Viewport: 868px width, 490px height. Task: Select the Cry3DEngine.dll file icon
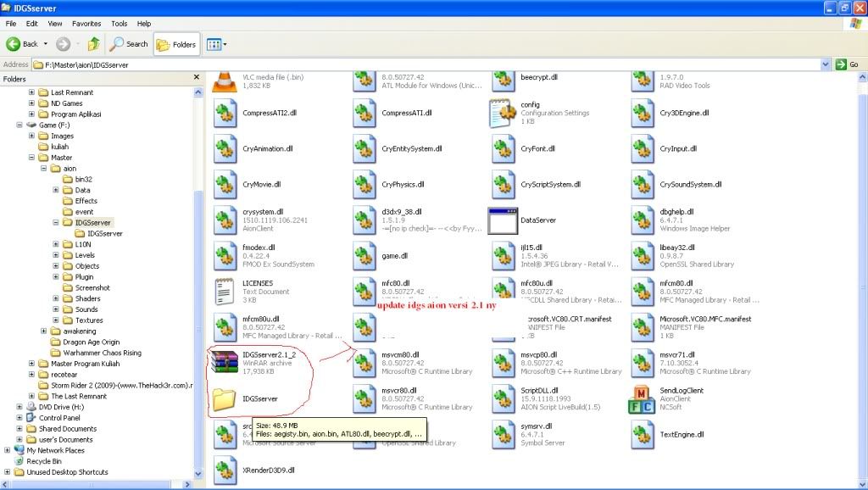coord(643,113)
